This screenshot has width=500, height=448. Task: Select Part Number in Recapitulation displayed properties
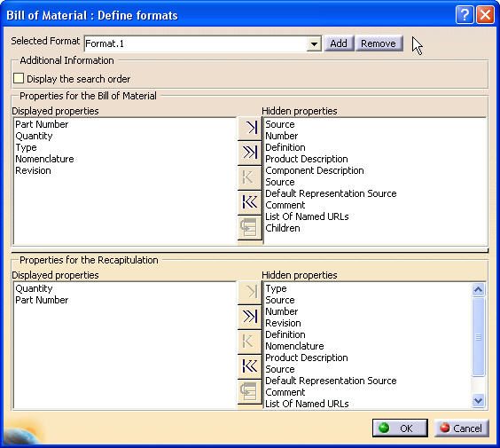[42, 300]
